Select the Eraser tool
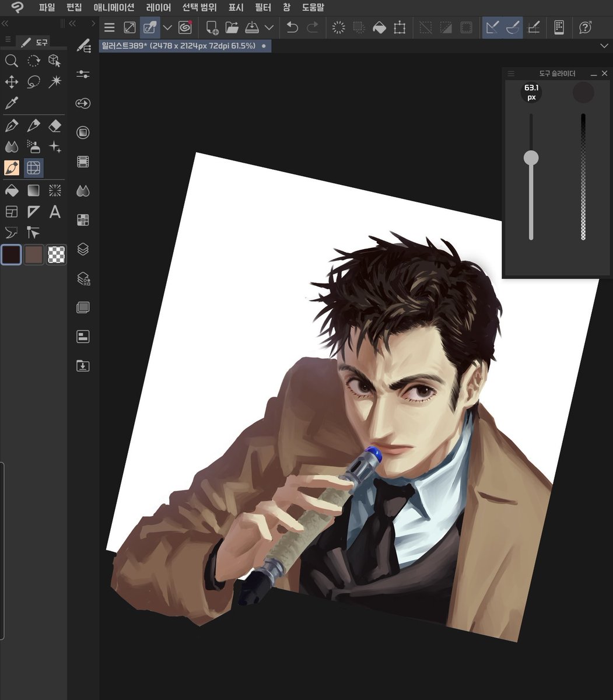The image size is (613, 700). coord(55,125)
